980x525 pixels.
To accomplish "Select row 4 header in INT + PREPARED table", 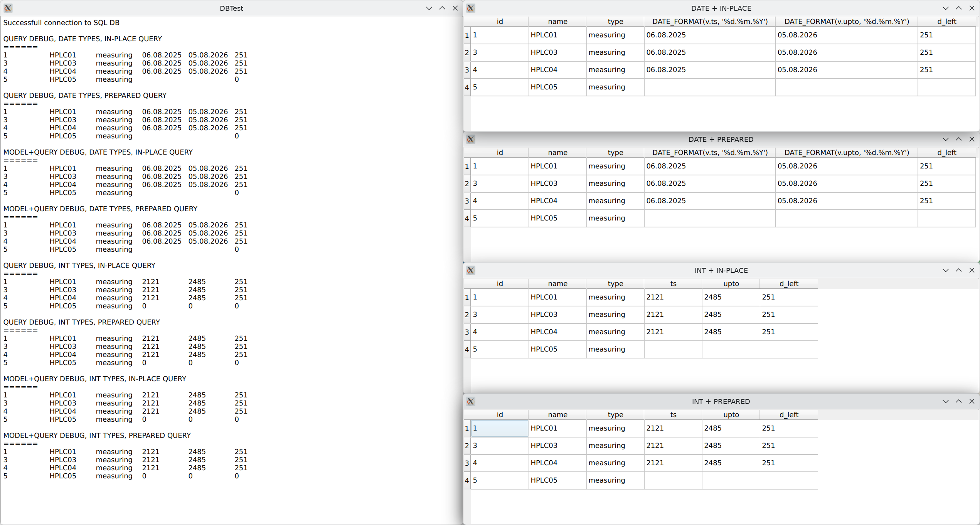I will point(467,480).
